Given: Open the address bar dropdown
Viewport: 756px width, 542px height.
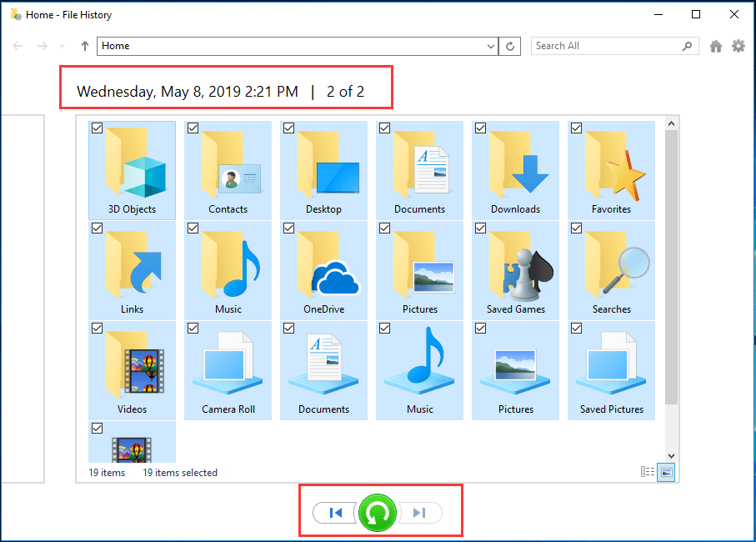Looking at the screenshot, I should click(492, 46).
